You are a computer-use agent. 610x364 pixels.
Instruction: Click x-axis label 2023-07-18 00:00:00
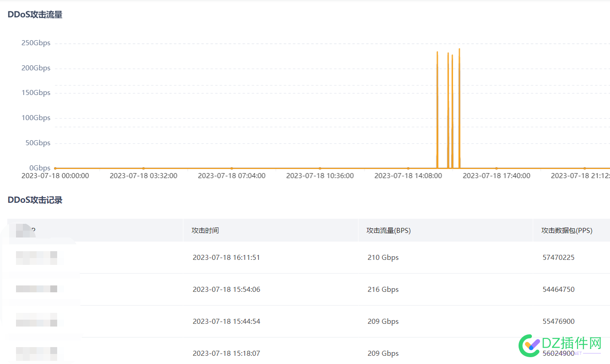tap(55, 176)
